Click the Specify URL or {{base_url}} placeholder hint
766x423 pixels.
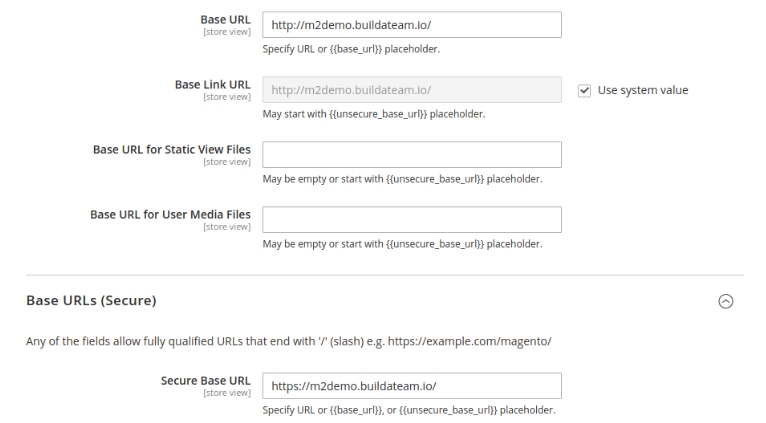click(x=351, y=49)
